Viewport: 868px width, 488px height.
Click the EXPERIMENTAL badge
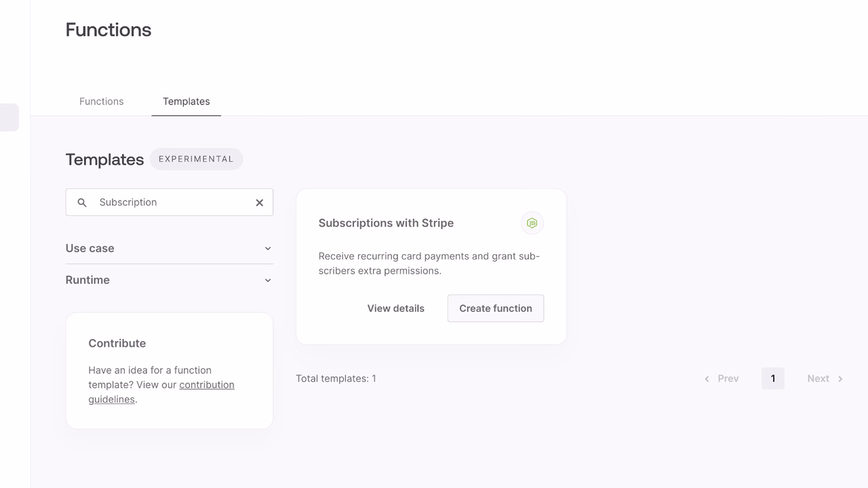coord(196,159)
